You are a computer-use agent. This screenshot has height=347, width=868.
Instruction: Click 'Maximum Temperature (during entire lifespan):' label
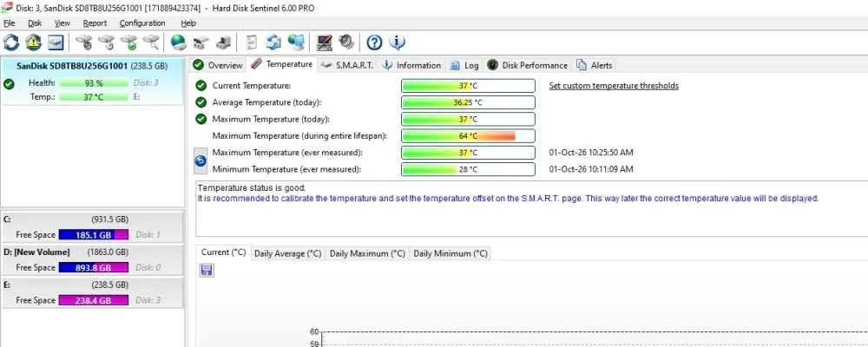[299, 135]
